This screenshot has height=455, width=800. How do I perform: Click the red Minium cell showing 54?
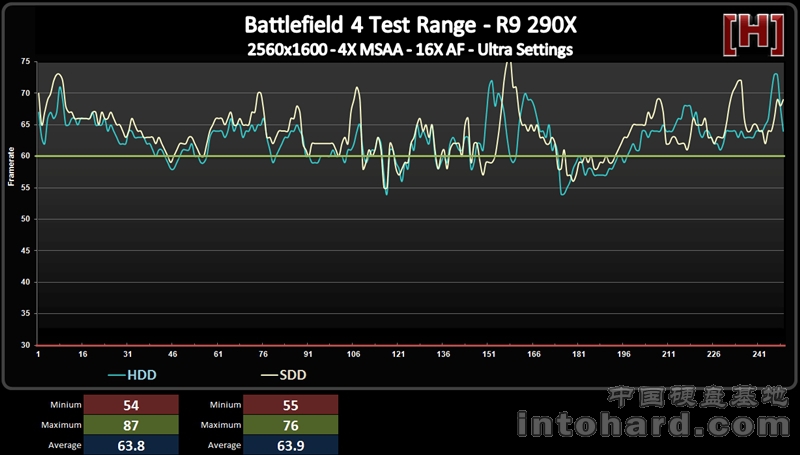coord(131,405)
